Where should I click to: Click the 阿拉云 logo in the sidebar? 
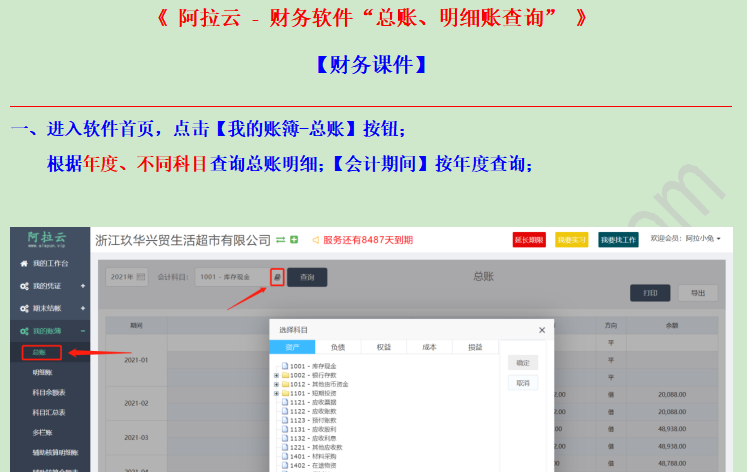(x=47, y=239)
